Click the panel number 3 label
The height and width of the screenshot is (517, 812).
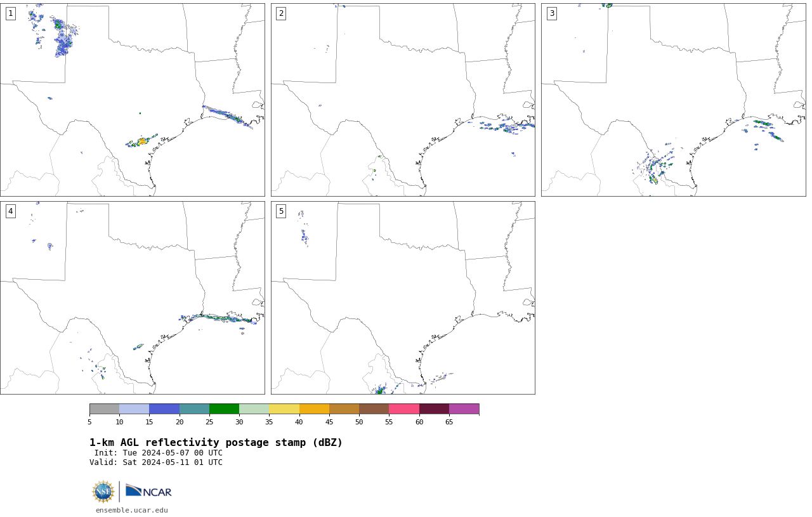click(x=552, y=13)
